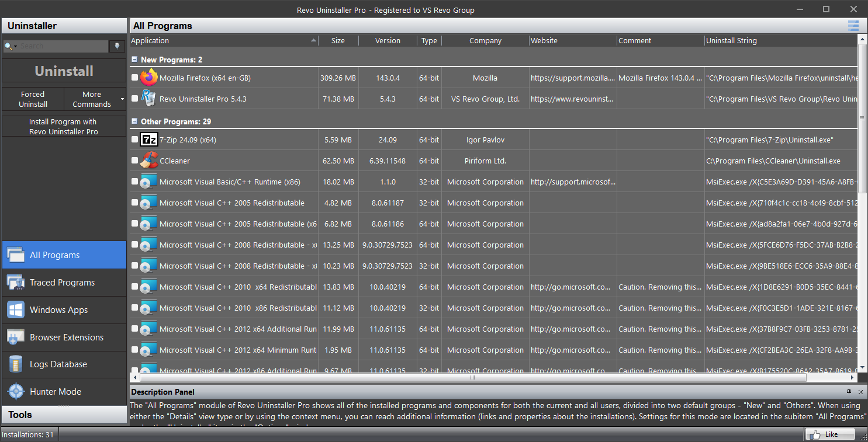The width and height of the screenshot is (868, 442).
Task: Maximize the Revo Uninstaller Pro window
Action: click(x=826, y=9)
